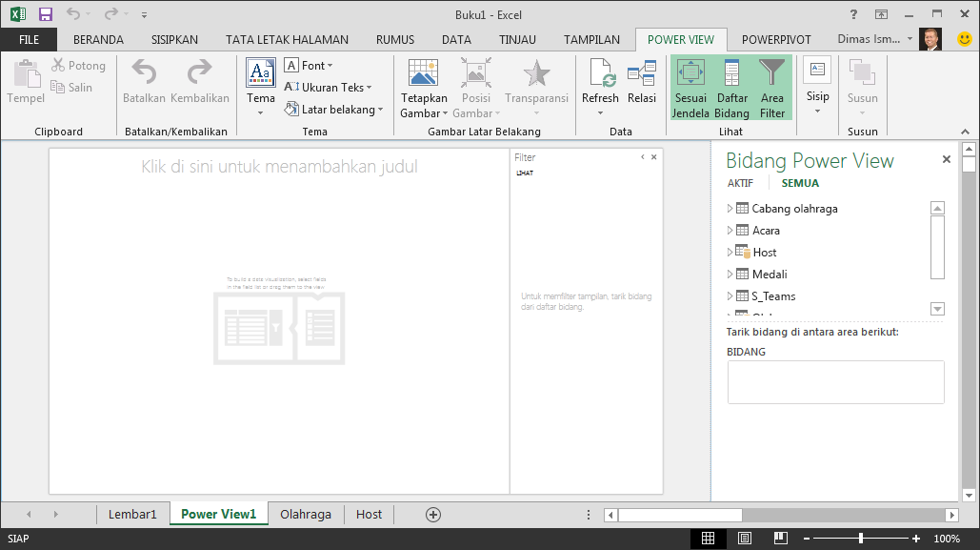Click the zoom slider handle
980x550 pixels.
tap(861, 539)
